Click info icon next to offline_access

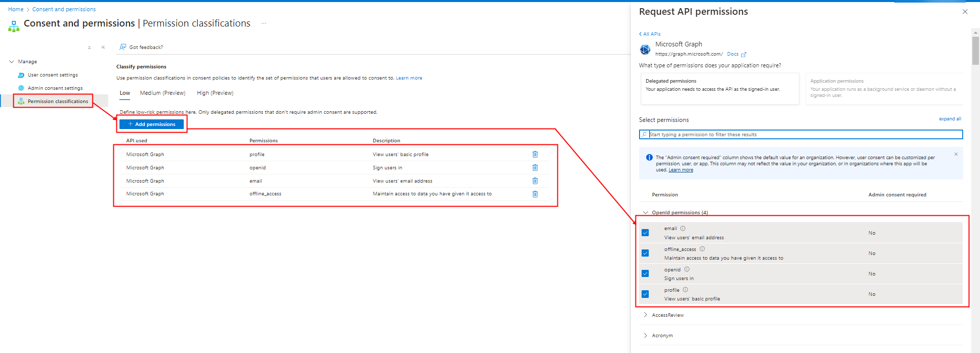[x=702, y=249]
